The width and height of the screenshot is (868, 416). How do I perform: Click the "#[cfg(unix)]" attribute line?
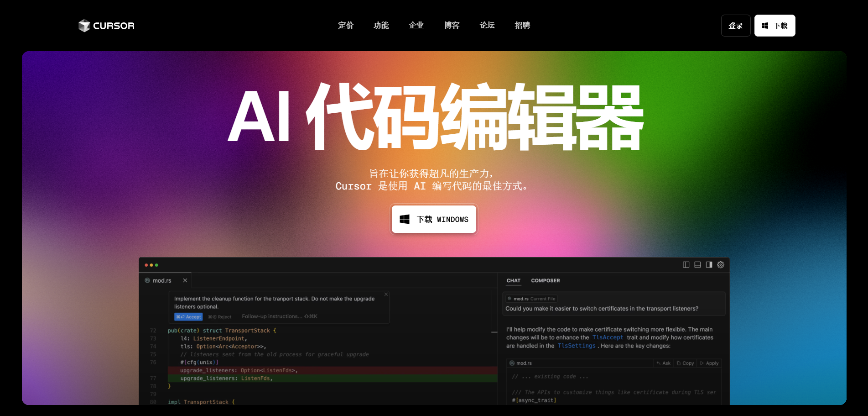(199, 363)
